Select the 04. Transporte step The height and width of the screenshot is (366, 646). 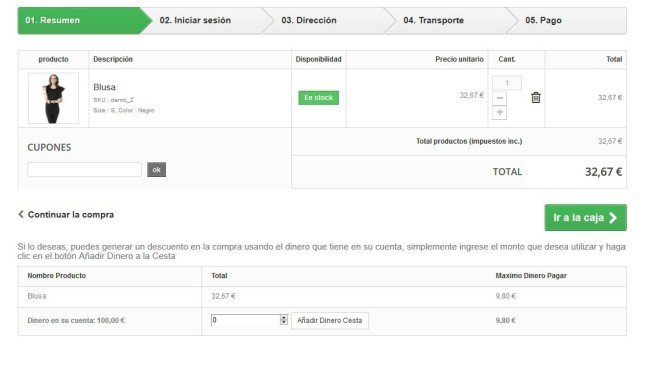point(449,21)
